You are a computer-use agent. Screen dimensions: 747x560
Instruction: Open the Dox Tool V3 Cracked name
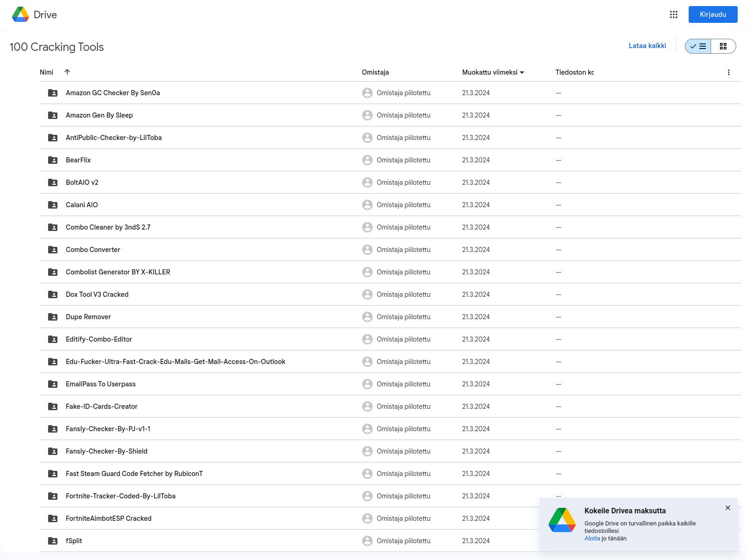coord(97,294)
